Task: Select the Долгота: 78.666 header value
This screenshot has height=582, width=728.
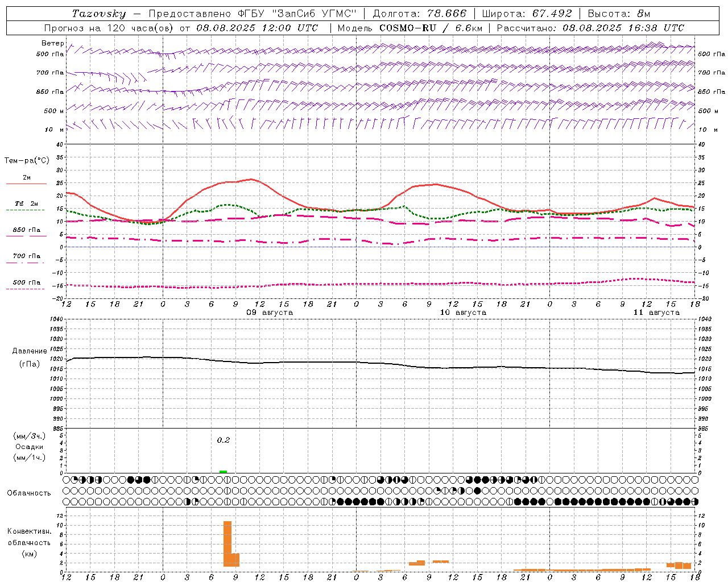Action: click(x=420, y=14)
